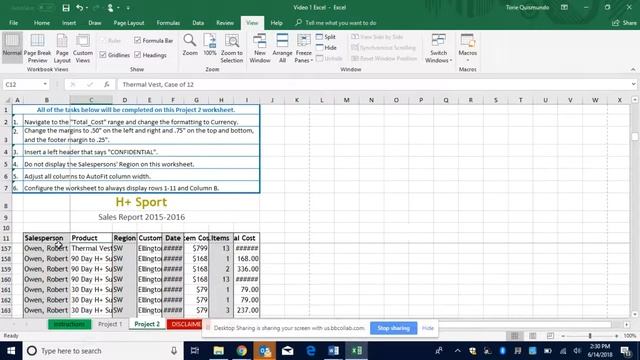Click zoom in plus button
Screen dimensions: 640x360
coord(616,336)
